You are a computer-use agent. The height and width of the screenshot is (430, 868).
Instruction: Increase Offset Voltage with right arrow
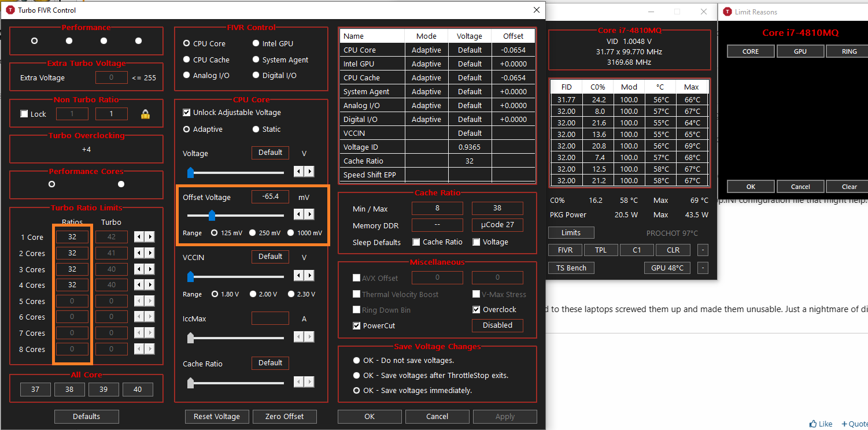[x=309, y=214]
